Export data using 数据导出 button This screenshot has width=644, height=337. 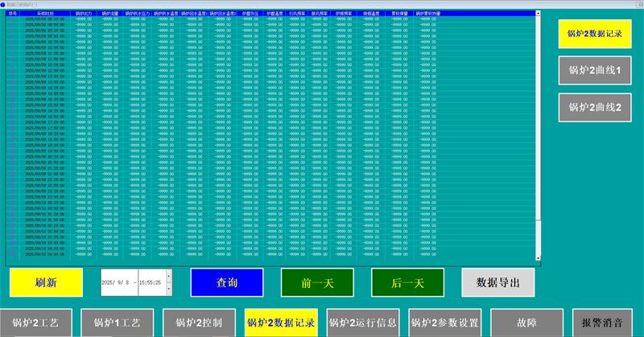point(497,283)
